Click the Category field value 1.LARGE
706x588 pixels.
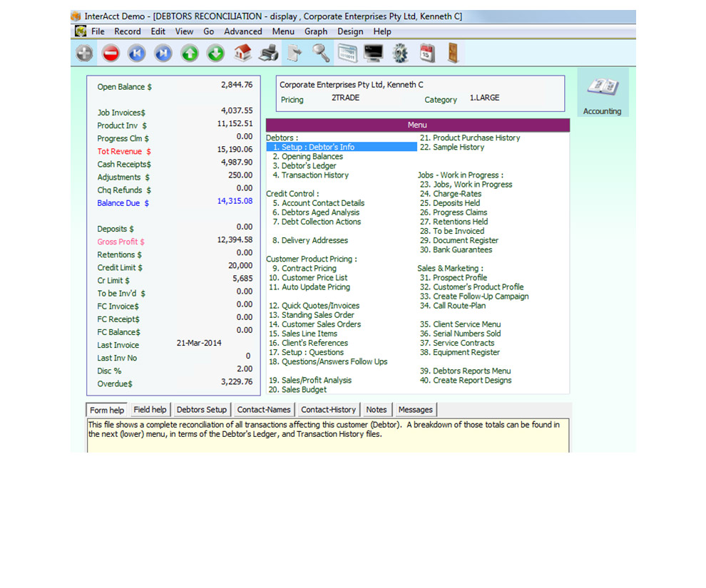(x=484, y=98)
